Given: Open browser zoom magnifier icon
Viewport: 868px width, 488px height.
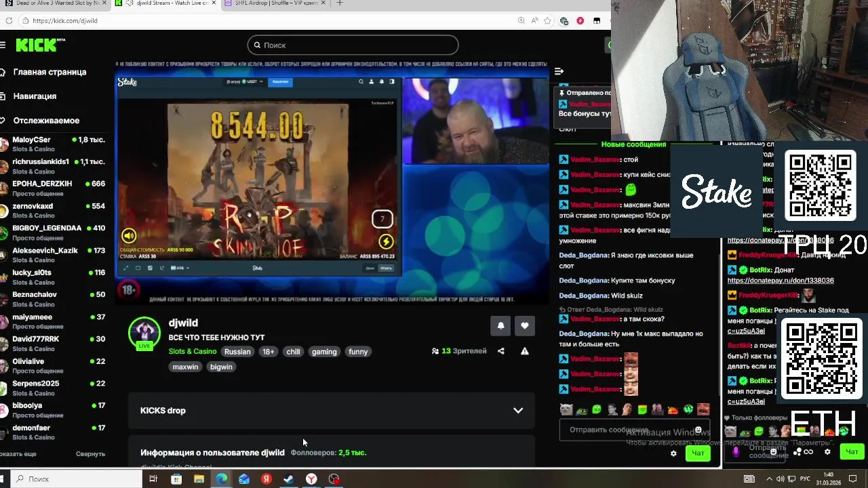Looking at the screenshot, I should tap(521, 21).
